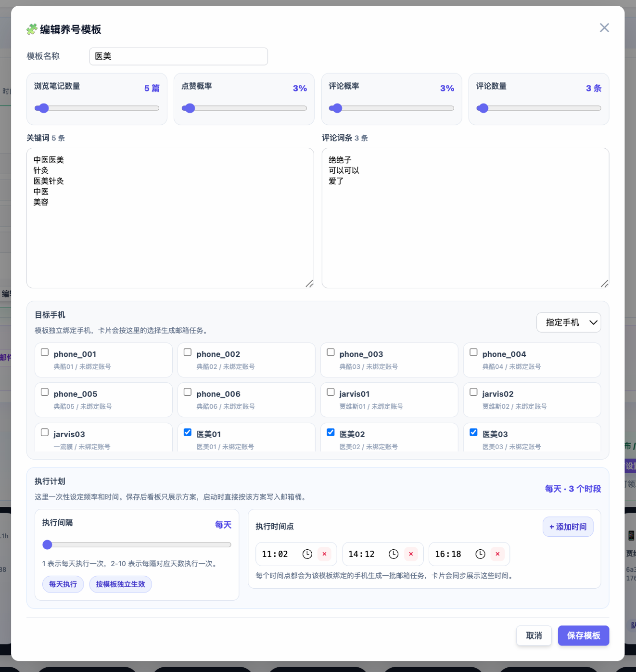Remove the 14:12 time slot
Viewport: 636px width, 672px height.
411,554
